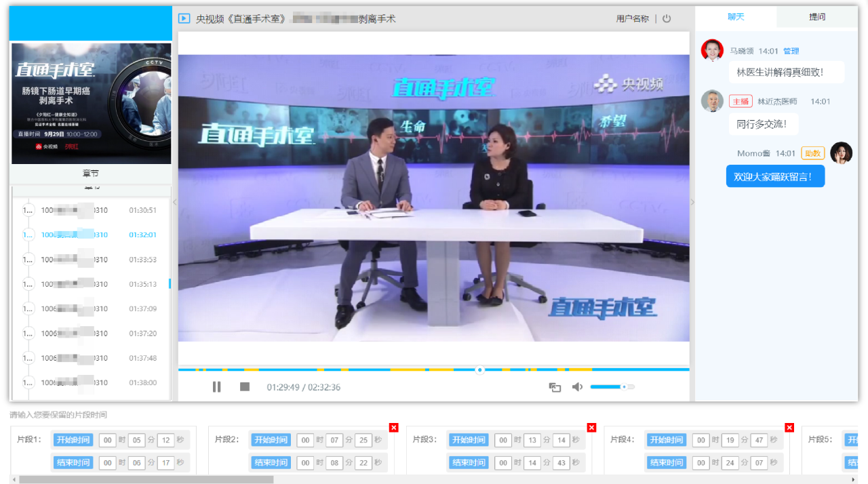Edit 片段1 start minutes field 05
This screenshot has height=484, width=868.
coord(137,440)
